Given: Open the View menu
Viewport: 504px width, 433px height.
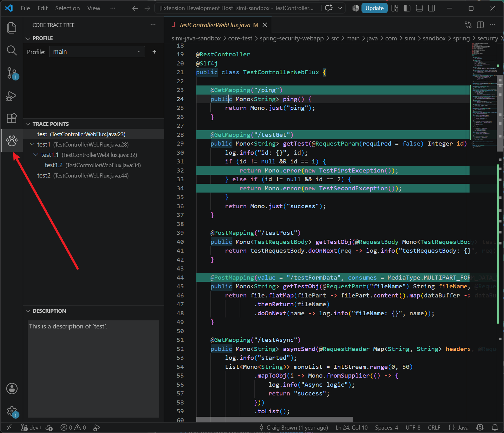Looking at the screenshot, I should [94, 8].
